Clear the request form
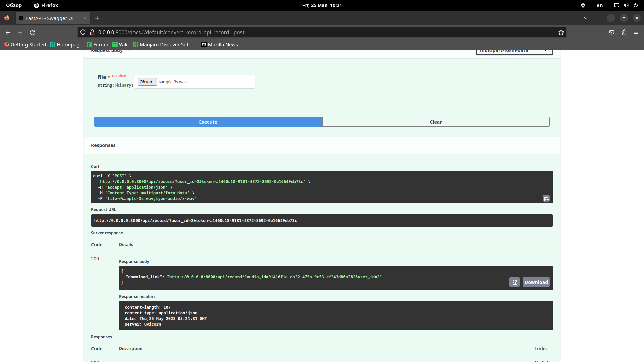Image resolution: width=644 pixels, height=362 pixels. coord(435,122)
